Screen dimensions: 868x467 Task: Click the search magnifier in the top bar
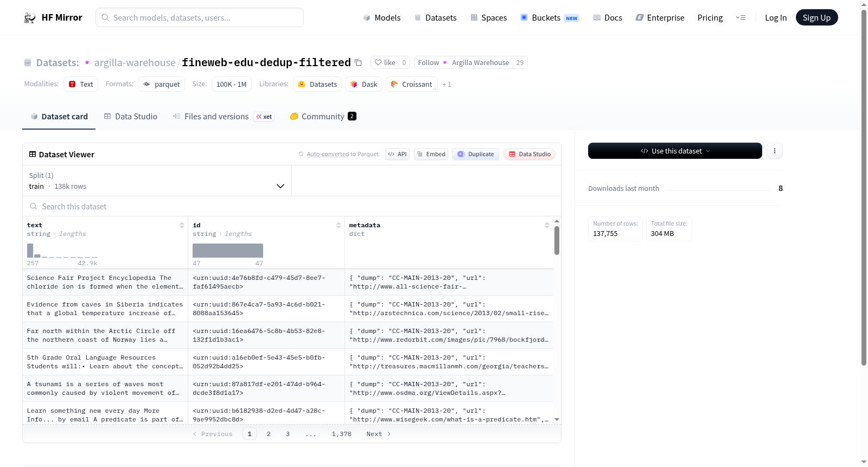[x=105, y=17]
